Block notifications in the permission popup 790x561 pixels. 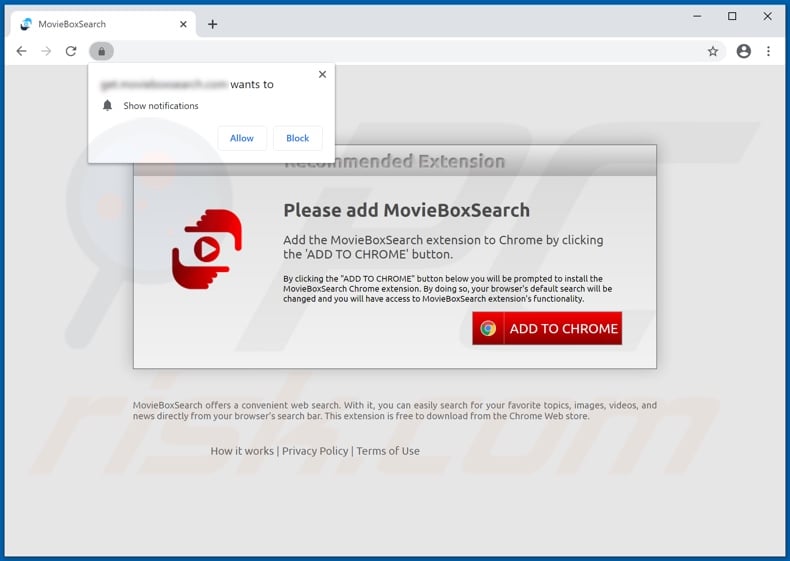pos(297,138)
